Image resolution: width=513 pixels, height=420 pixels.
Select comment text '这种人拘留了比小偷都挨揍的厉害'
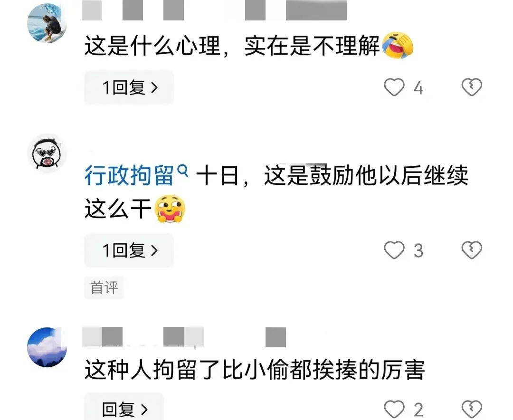pyautogui.click(x=255, y=370)
